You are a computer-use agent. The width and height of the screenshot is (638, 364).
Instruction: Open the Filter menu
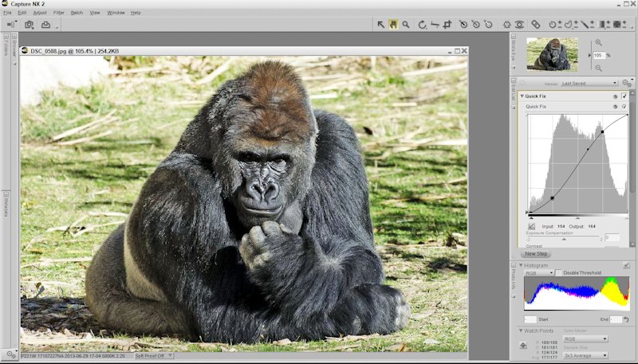tap(58, 13)
